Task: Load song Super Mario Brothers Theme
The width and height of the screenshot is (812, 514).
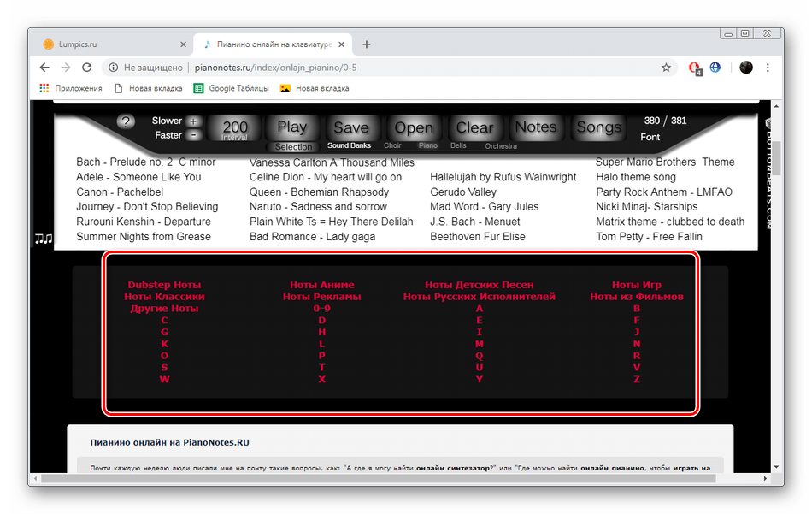Action: tap(665, 162)
